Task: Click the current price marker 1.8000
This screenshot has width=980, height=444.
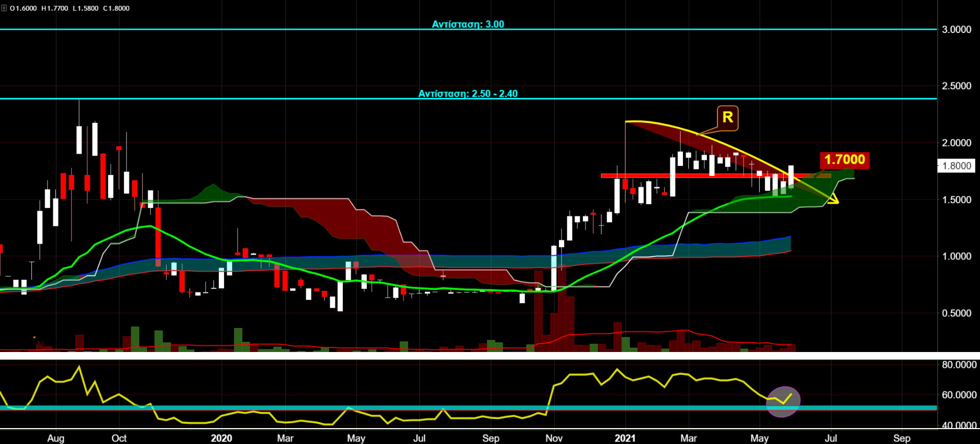Action: point(957,166)
